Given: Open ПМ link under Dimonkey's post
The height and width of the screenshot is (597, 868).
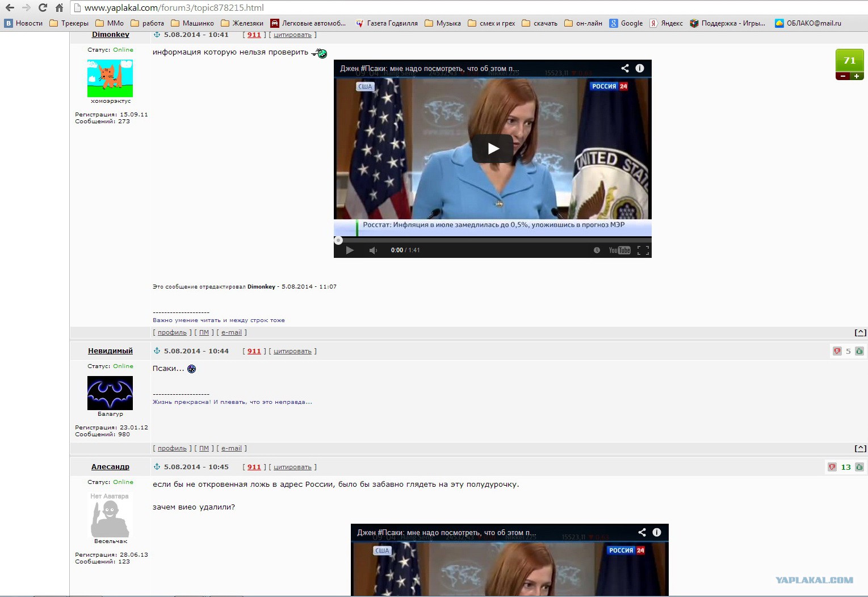Looking at the screenshot, I should (x=204, y=333).
